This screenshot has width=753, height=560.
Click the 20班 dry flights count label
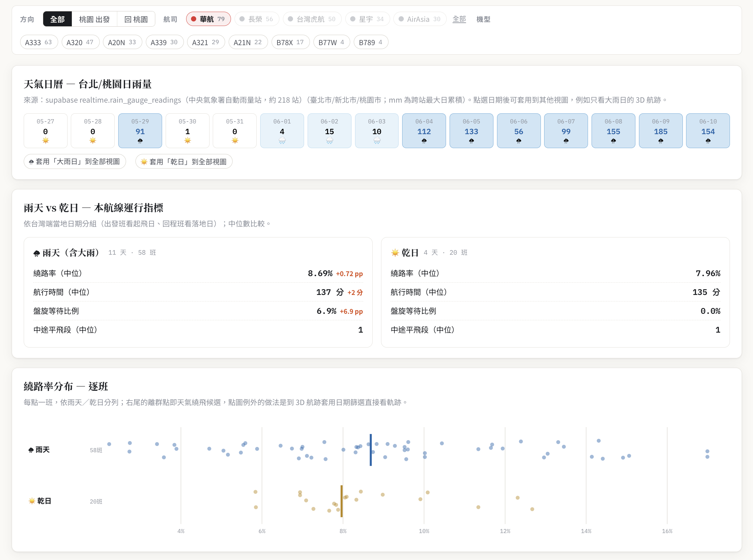point(96,501)
